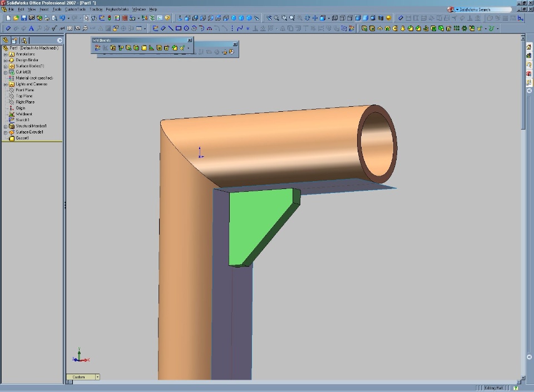
Task: Expand the Surface Bodies(1) node
Action: [6, 66]
